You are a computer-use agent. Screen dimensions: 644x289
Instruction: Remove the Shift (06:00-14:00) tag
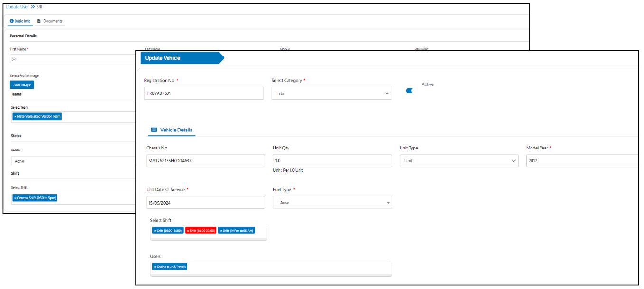[x=155, y=231]
